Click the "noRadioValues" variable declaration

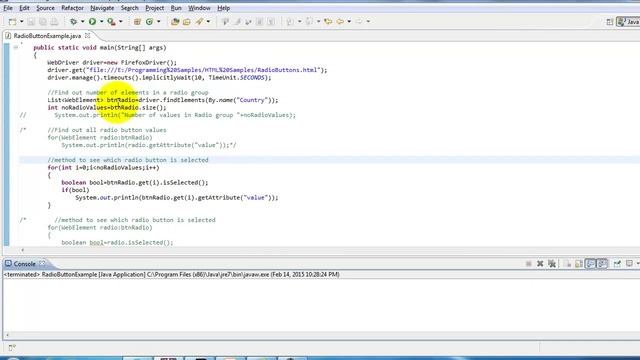tap(84, 108)
